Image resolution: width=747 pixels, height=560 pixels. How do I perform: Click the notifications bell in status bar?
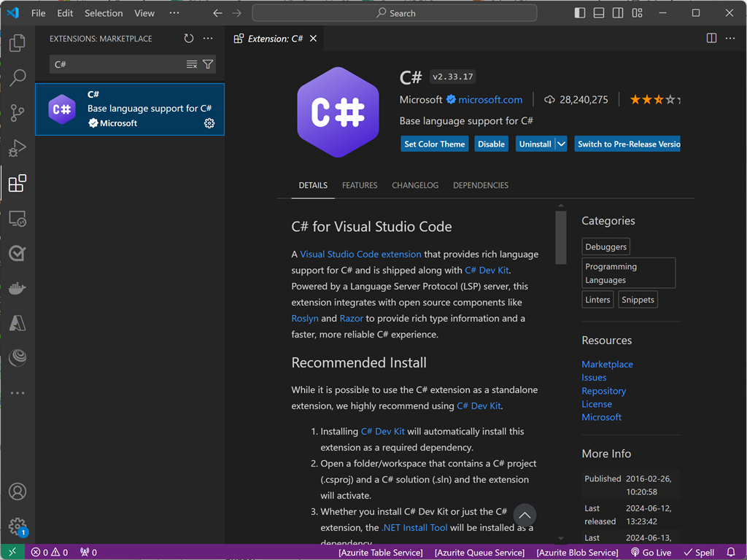(731, 552)
